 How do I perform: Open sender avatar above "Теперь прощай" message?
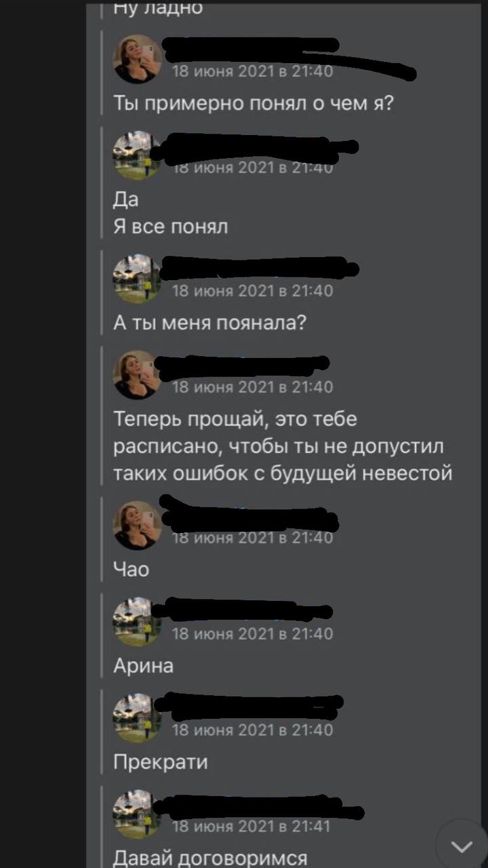137,375
